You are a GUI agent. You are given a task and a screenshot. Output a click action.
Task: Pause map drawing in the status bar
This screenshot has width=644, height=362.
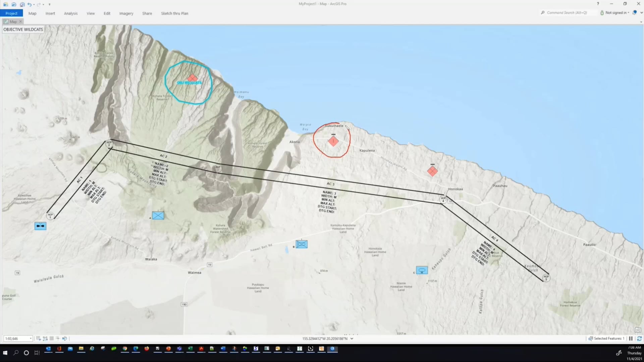631,339
